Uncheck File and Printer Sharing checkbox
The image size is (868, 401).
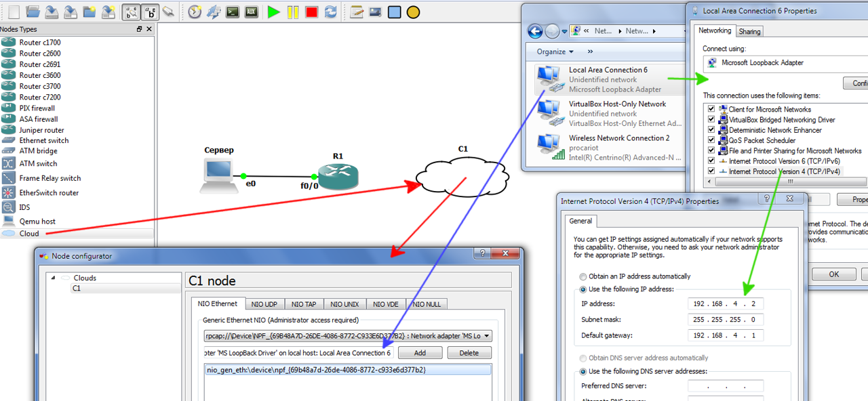(x=711, y=150)
